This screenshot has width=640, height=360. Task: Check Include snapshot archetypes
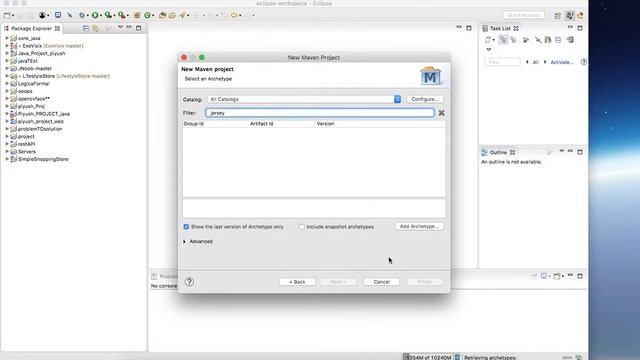[x=302, y=227]
